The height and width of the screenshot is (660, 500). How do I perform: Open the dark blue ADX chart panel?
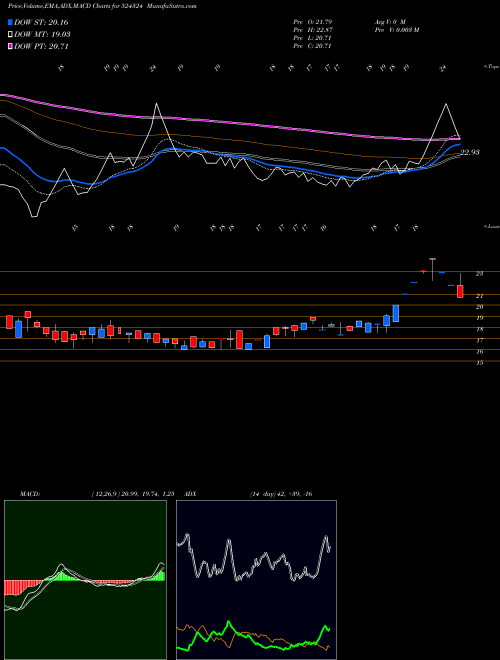click(256, 580)
